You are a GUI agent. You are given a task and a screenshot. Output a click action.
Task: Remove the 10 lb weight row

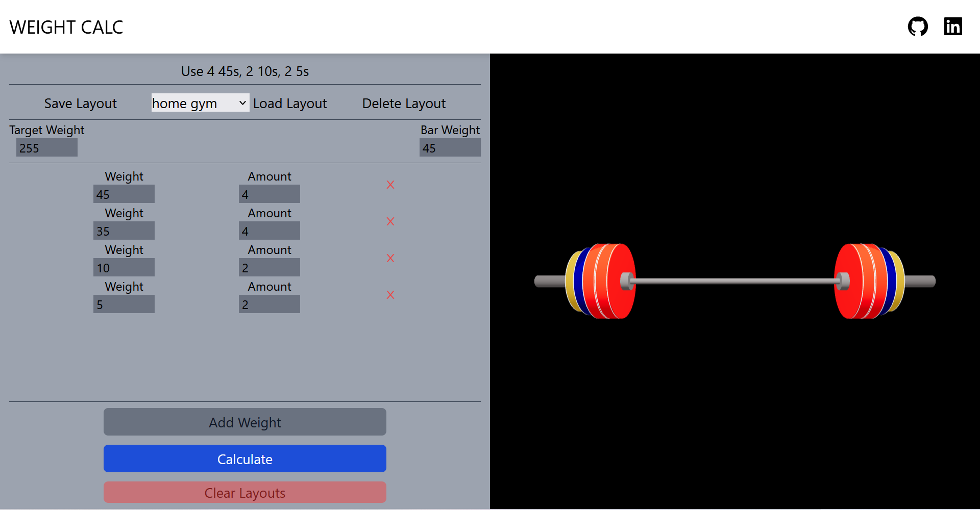(x=390, y=258)
